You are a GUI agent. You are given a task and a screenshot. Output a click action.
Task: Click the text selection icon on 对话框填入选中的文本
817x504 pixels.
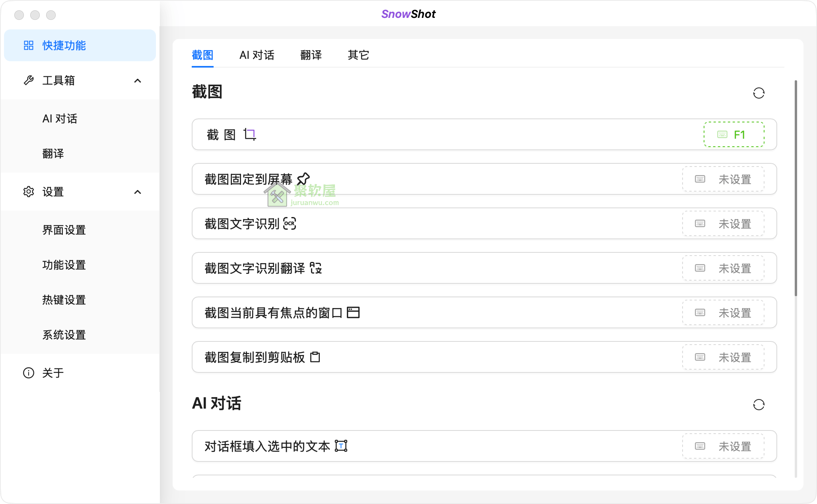(x=341, y=446)
